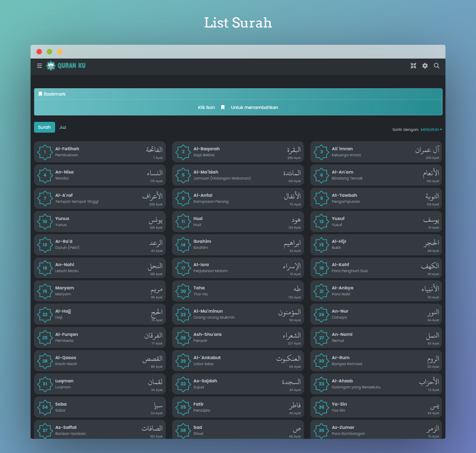The height and width of the screenshot is (453, 476).
Task: Open Al-Baqarah surah card
Action: tap(238, 152)
